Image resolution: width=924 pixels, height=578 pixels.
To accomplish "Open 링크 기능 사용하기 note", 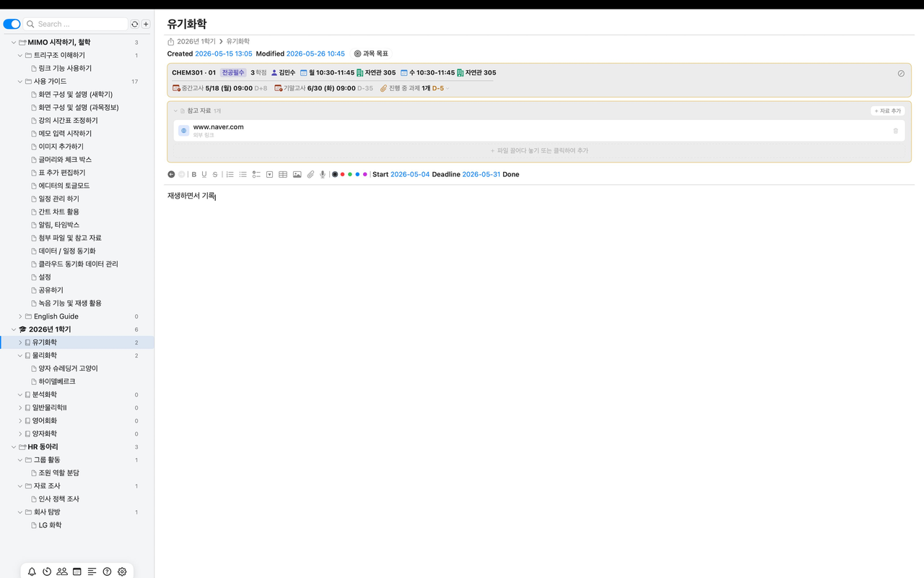I will pos(65,69).
